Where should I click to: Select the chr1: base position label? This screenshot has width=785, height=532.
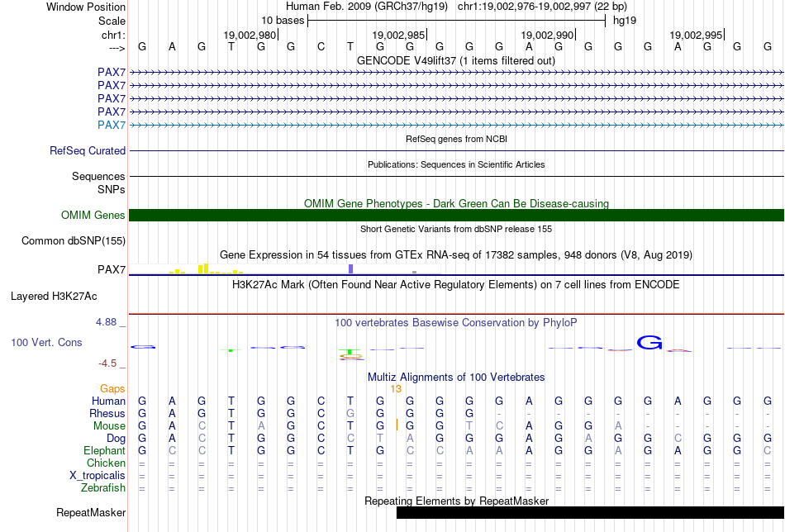(113, 35)
